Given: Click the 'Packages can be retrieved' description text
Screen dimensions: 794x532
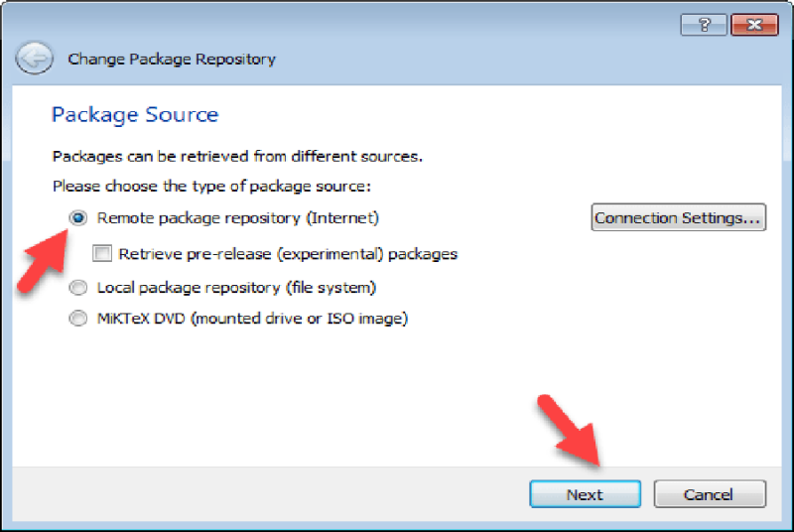Looking at the screenshot, I should [237, 157].
